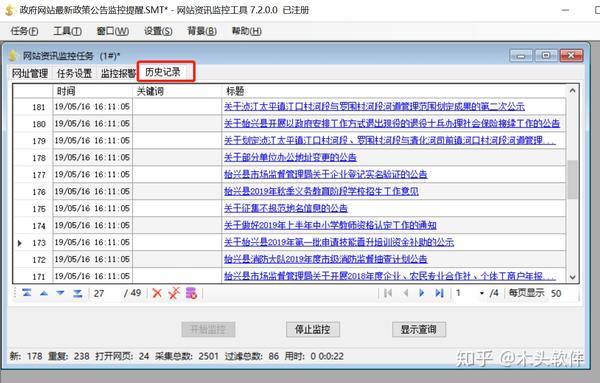Screen dimensions: 600x383
Task: Click the 新: 178 status bar entry
Action: [x=26, y=356]
